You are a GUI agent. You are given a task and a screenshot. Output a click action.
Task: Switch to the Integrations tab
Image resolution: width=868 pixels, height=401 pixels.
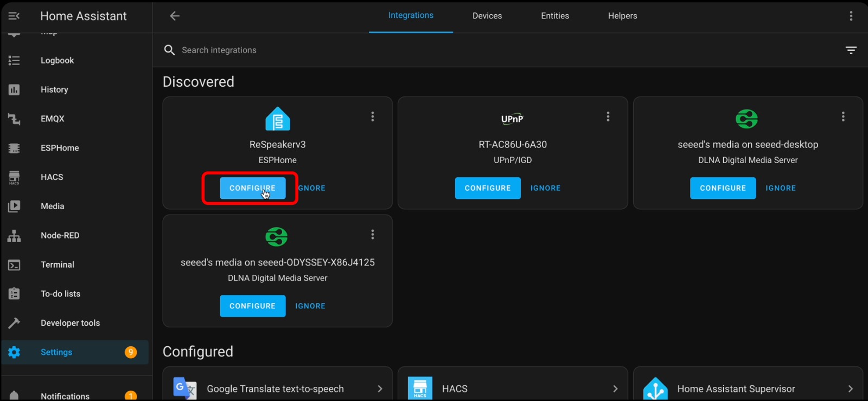[411, 16]
